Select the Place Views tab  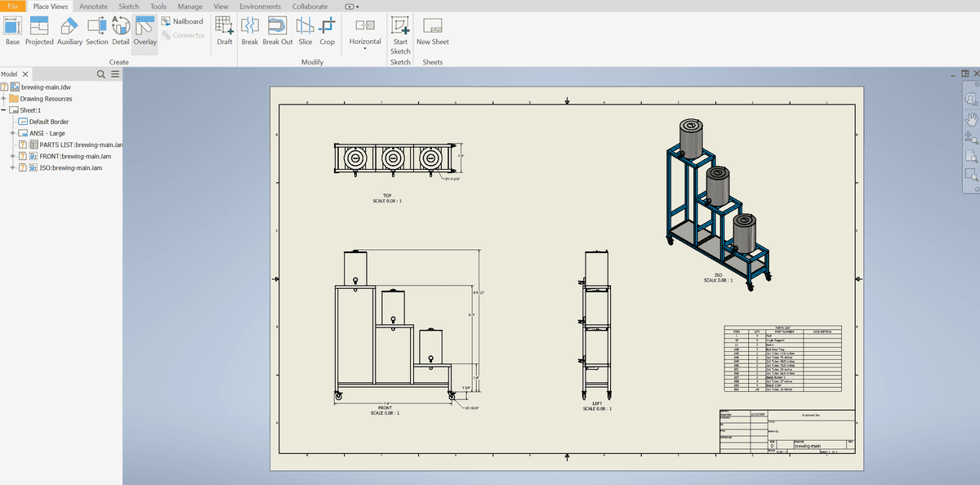pos(51,7)
